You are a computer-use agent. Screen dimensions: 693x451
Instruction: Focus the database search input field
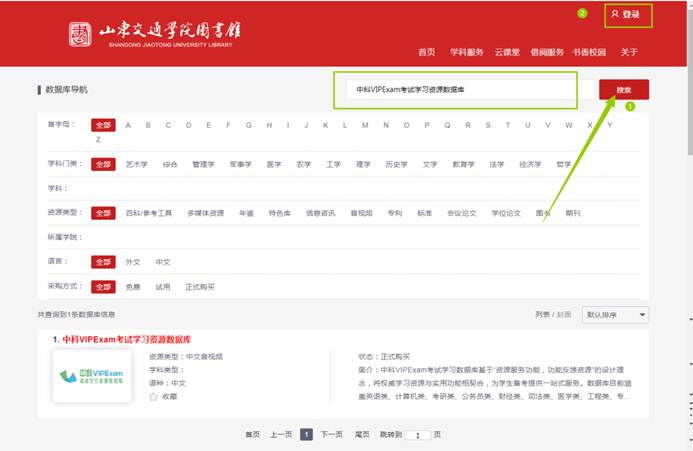[x=469, y=90]
